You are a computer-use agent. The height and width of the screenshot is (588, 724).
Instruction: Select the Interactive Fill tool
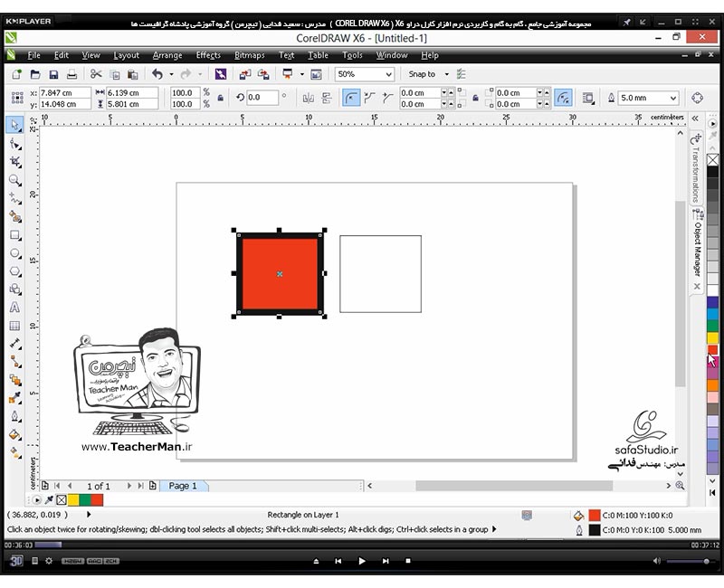[14, 453]
